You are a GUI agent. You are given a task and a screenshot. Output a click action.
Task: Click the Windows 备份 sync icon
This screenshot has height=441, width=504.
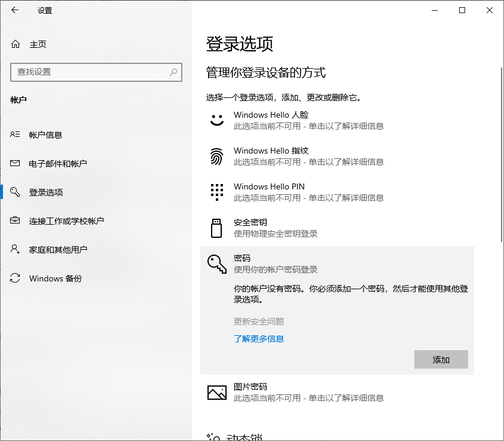point(14,278)
